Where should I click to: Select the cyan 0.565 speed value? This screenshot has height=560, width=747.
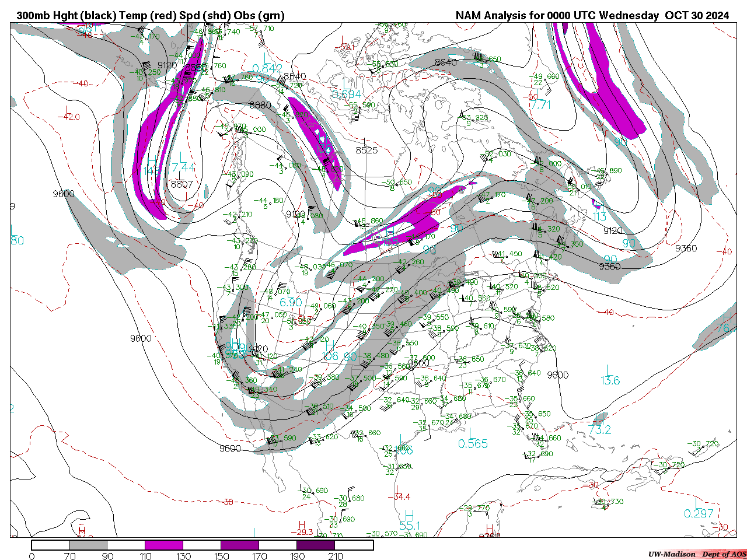(x=473, y=444)
